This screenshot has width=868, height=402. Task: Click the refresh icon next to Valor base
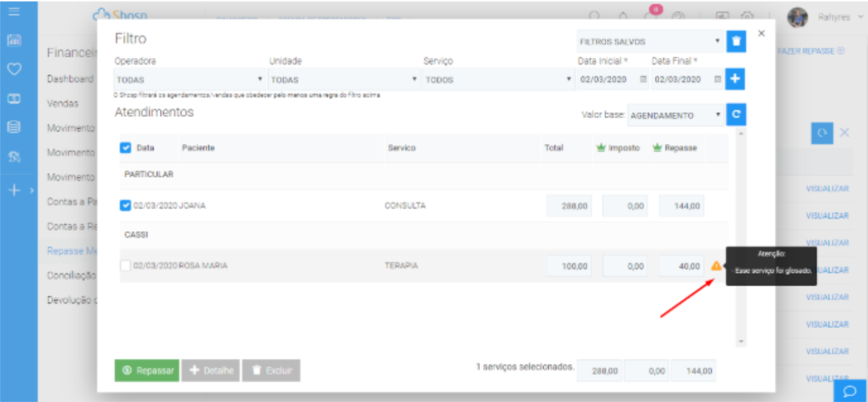click(x=736, y=115)
